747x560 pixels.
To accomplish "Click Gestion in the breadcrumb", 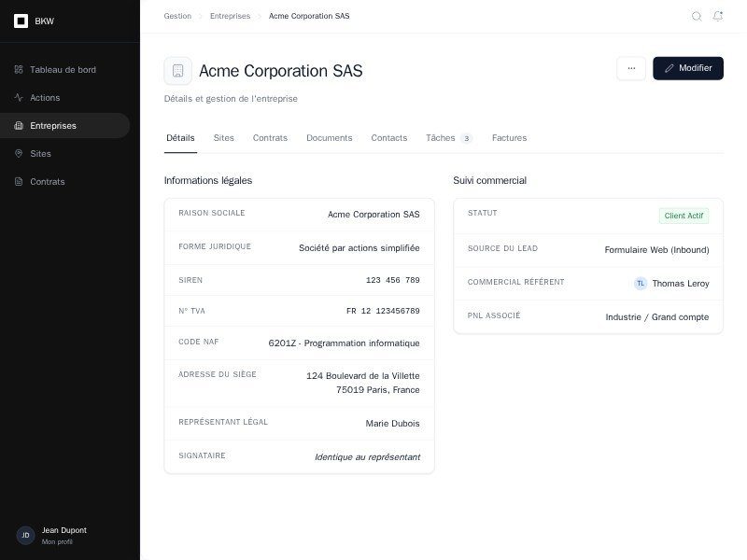I will pos(177,16).
